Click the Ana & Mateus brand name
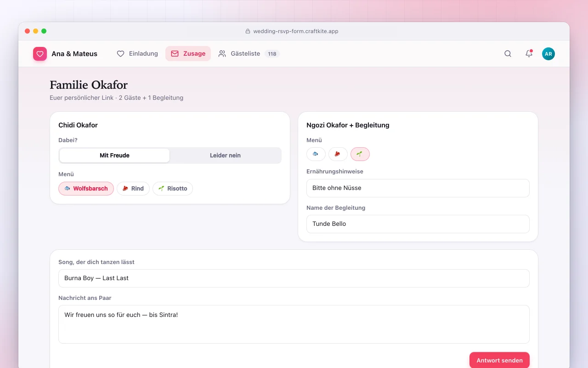This screenshot has width=588, height=368. coord(74,54)
